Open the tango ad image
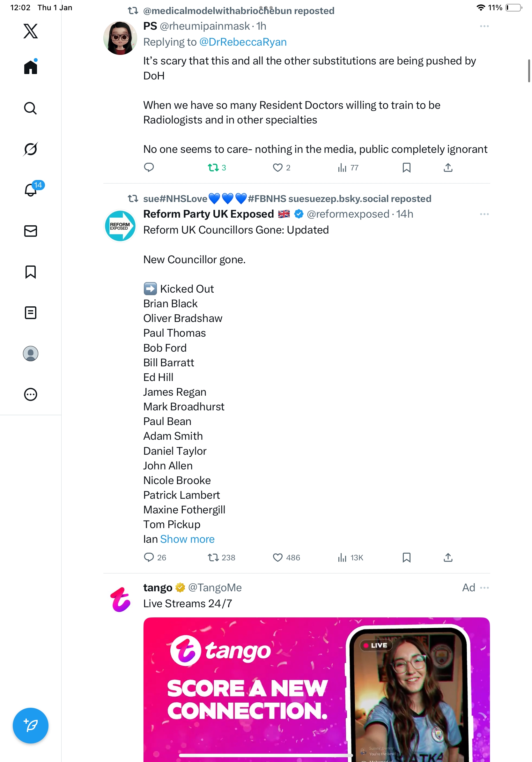Viewport: 532px width, 762px height. pyautogui.click(x=316, y=689)
